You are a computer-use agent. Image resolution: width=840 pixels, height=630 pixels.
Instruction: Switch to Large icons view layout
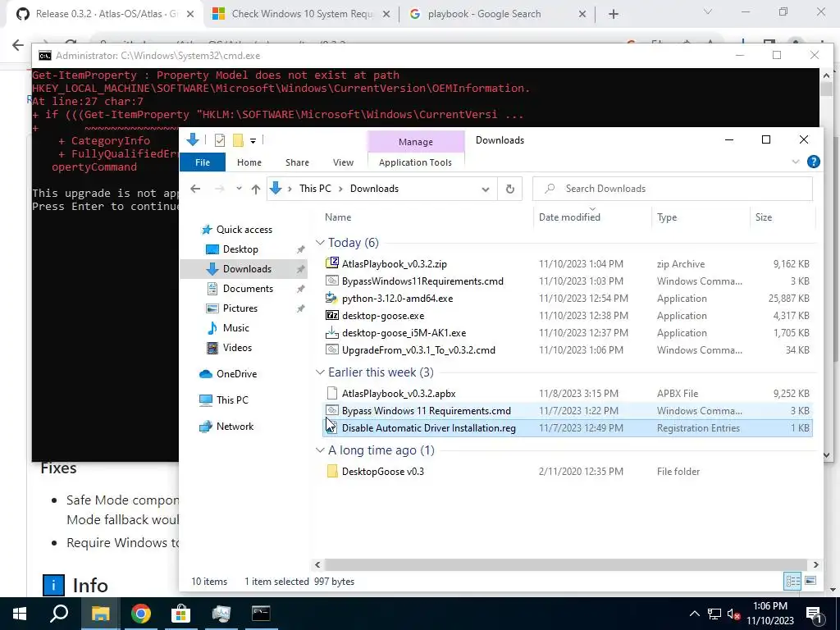[x=810, y=582]
